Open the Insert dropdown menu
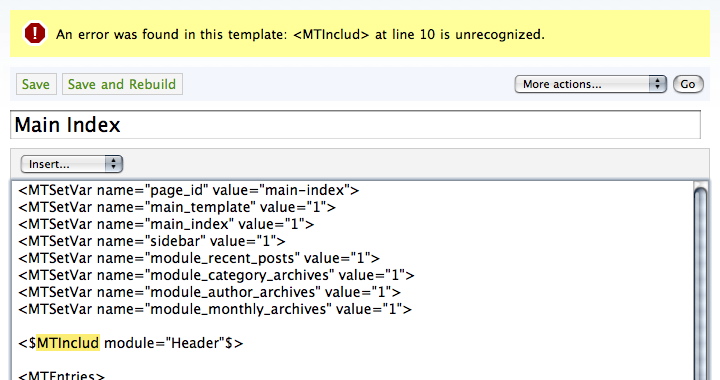This screenshot has width=720, height=380. (x=72, y=164)
